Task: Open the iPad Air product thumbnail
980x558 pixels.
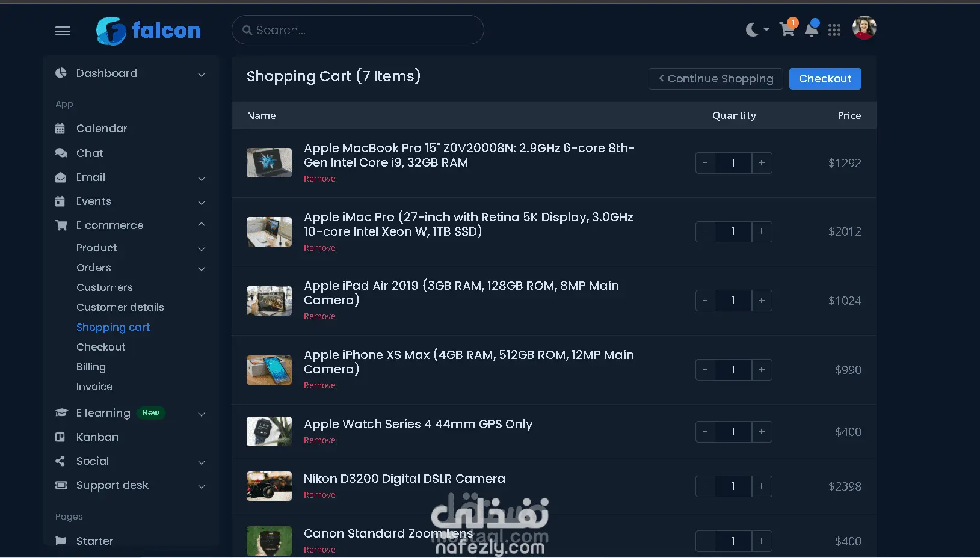Action: tap(269, 301)
